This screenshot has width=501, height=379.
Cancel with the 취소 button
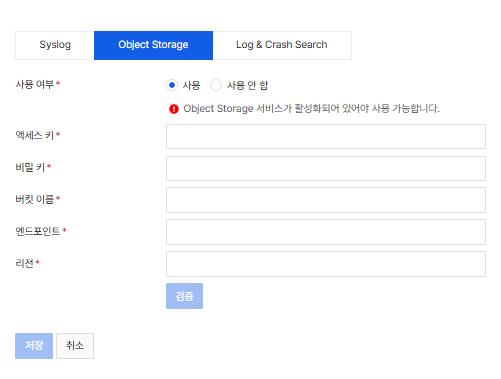point(75,346)
